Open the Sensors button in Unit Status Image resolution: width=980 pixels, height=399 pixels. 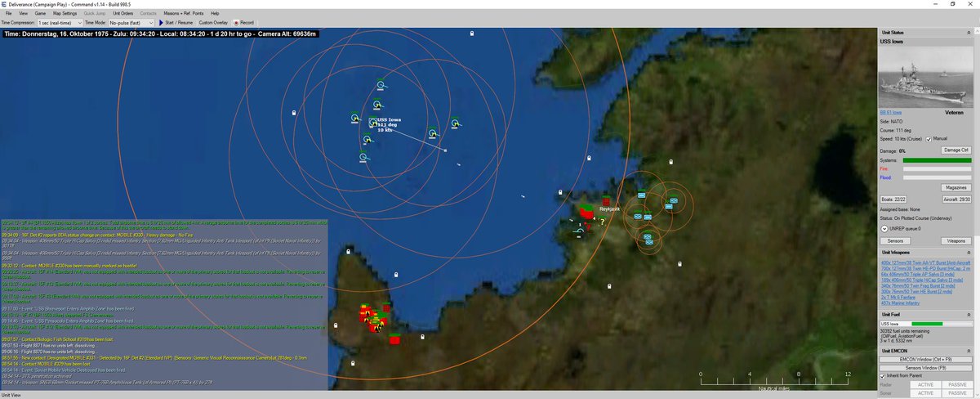tap(894, 241)
